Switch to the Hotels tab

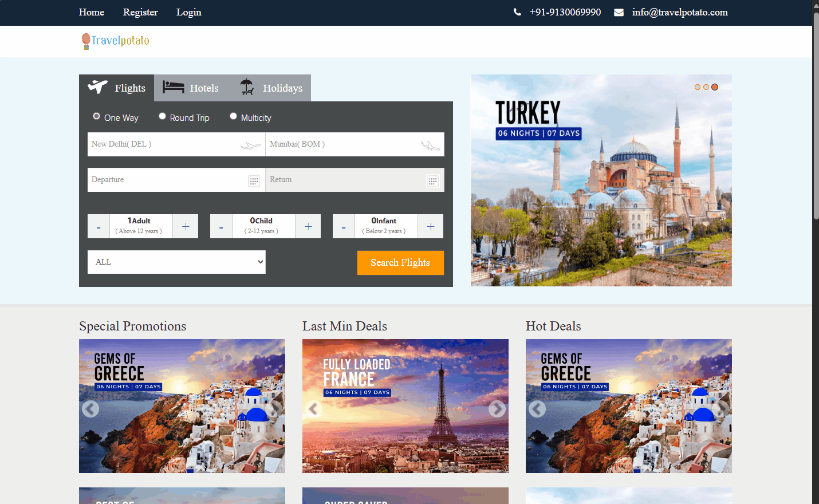pyautogui.click(x=191, y=88)
